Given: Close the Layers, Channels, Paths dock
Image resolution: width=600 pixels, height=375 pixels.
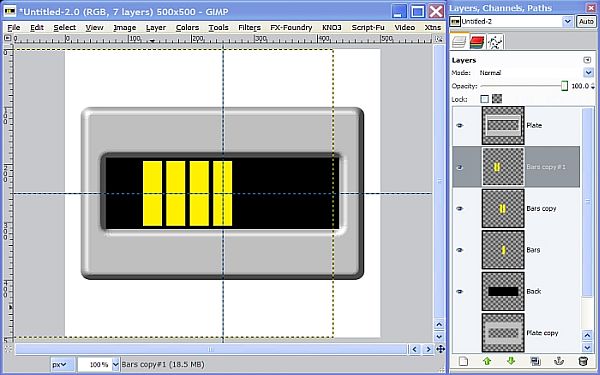Looking at the screenshot, I should click(x=591, y=8).
